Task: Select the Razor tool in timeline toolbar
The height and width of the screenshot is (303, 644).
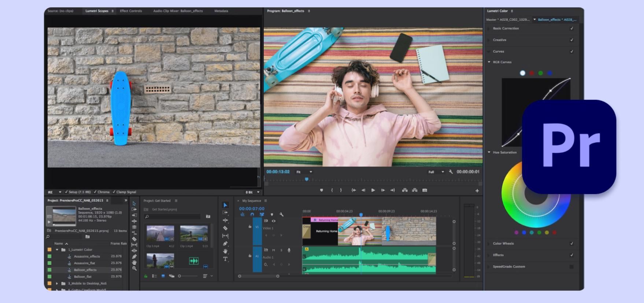Action: click(x=225, y=228)
